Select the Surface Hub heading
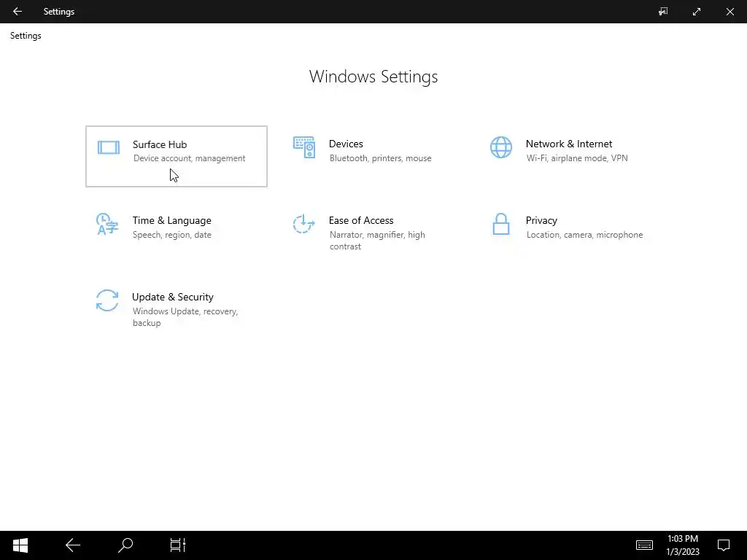The height and width of the screenshot is (560, 747). (x=160, y=144)
